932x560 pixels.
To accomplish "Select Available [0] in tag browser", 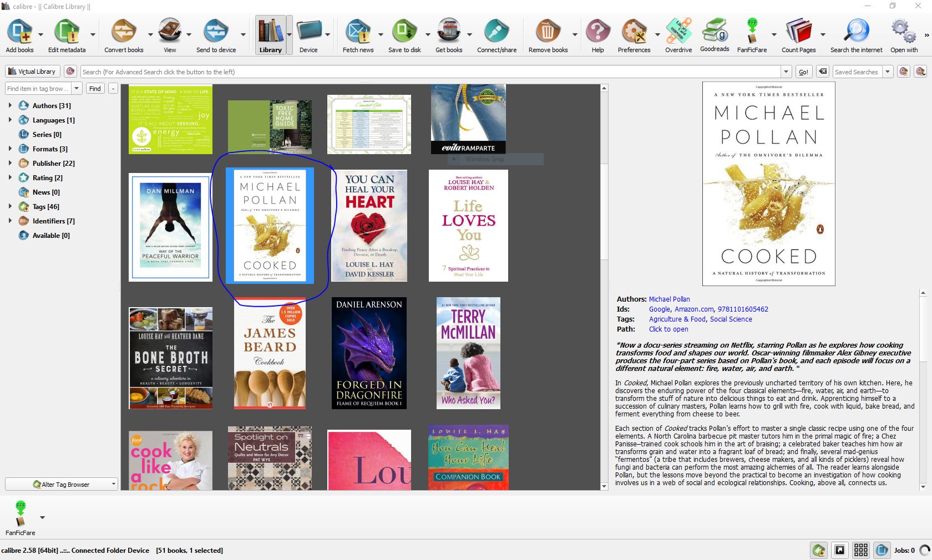I will click(51, 235).
